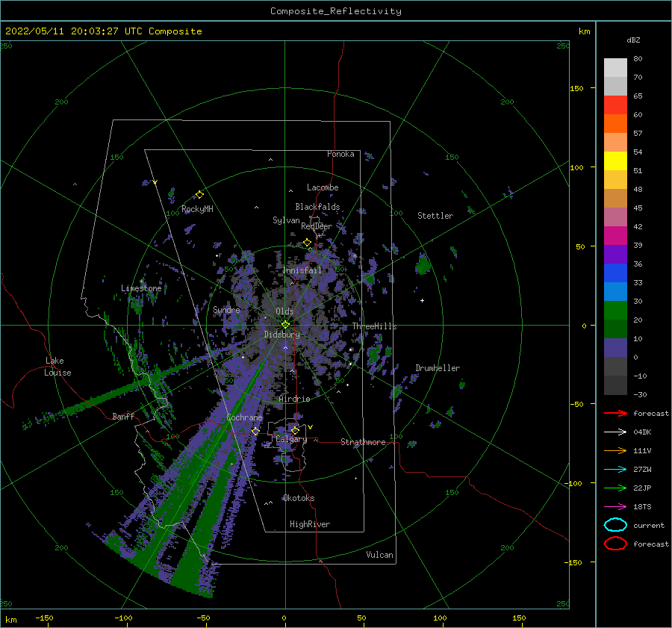Select the light gray 70-80 dBZ swatch

tap(615, 68)
